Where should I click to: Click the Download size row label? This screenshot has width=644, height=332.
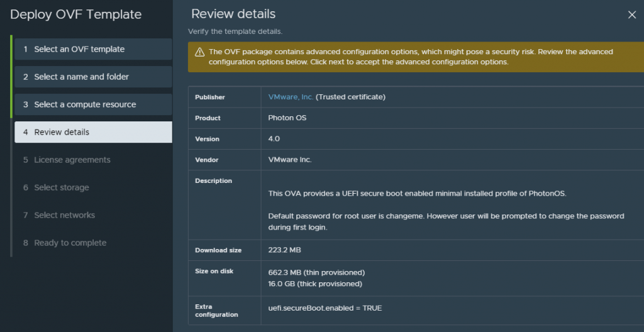click(x=218, y=250)
